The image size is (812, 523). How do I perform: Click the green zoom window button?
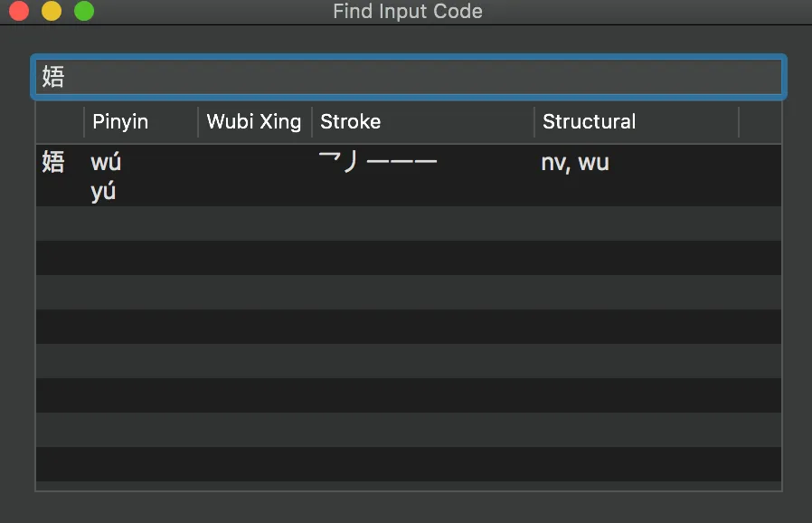[x=83, y=11]
